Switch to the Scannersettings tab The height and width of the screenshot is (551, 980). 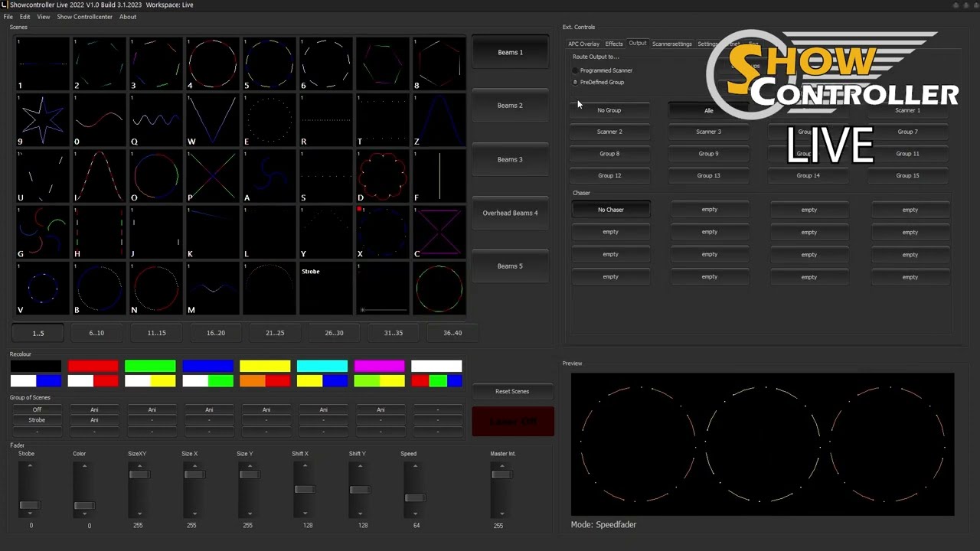click(x=671, y=44)
